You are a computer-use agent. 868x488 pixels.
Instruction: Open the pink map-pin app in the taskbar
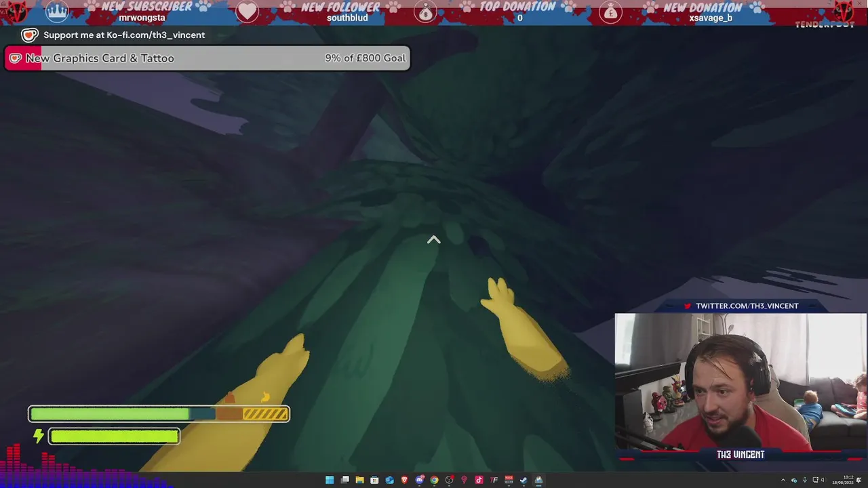(465, 480)
